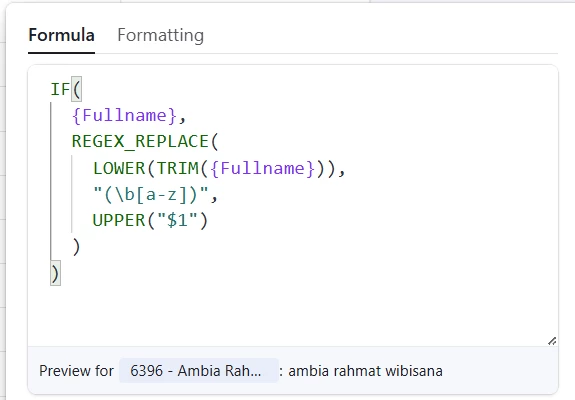This screenshot has width=575, height=400.
Task: Click the highlighted final closing parenthesis
Action: point(55,273)
